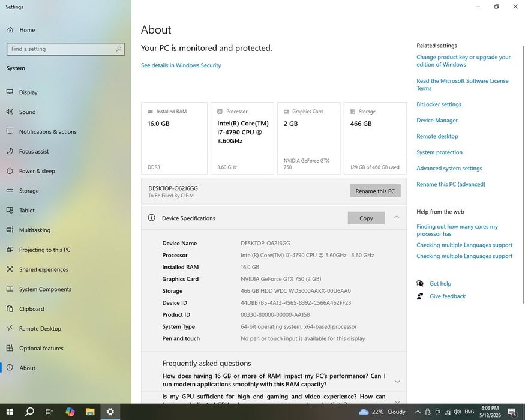Screen dimensions: 525x420
Task: Click the search magnifier in Find a setting
Action: tap(119, 49)
